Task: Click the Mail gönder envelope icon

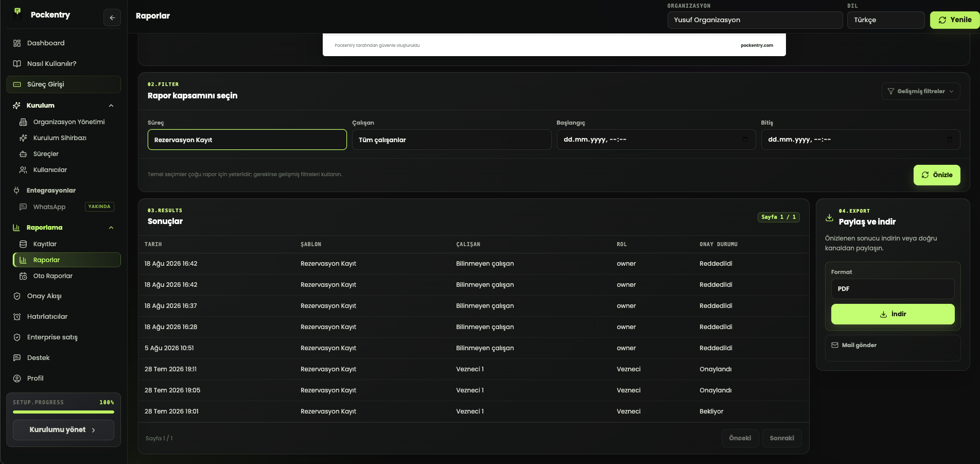Action: pos(835,345)
